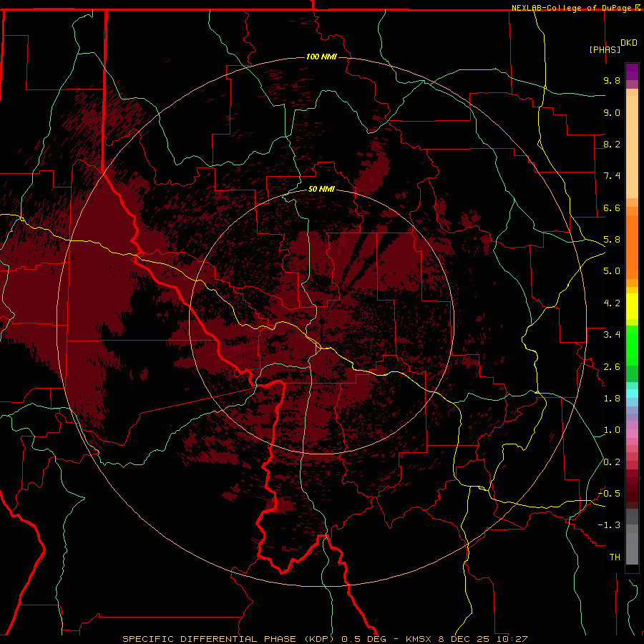The height and width of the screenshot is (644, 644).
Task: Pick the yellow segment of color bar
Action: tap(632, 306)
